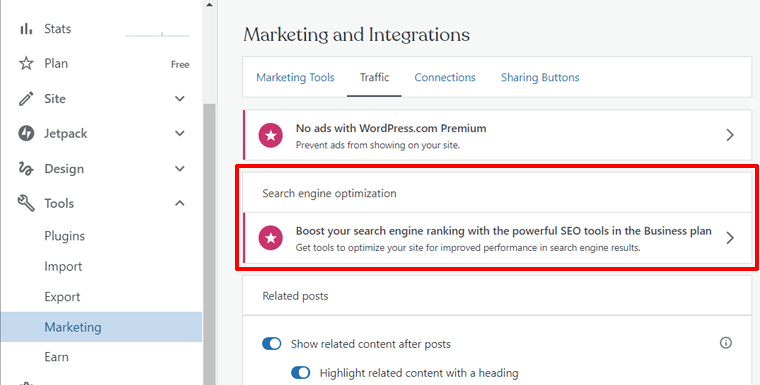Viewport: 760px width, 385px height.
Task: Click the Free plan label
Action: [x=180, y=64]
